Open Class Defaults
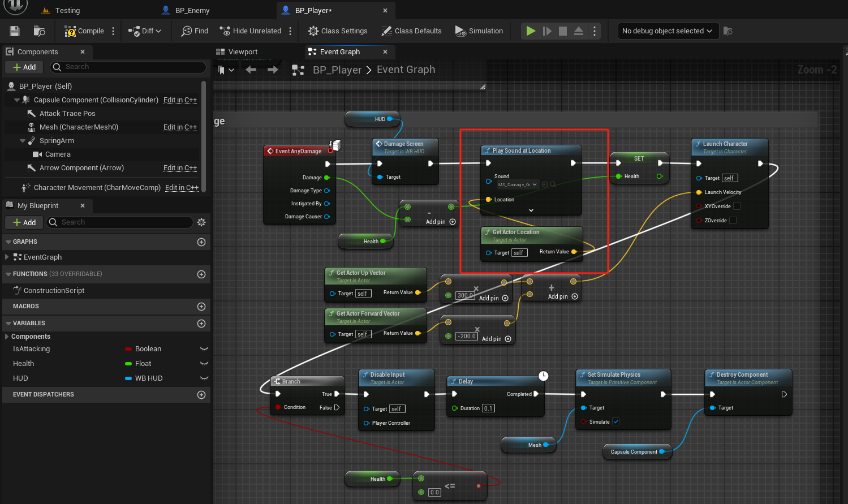Image resolution: width=848 pixels, height=504 pixels. coord(411,31)
